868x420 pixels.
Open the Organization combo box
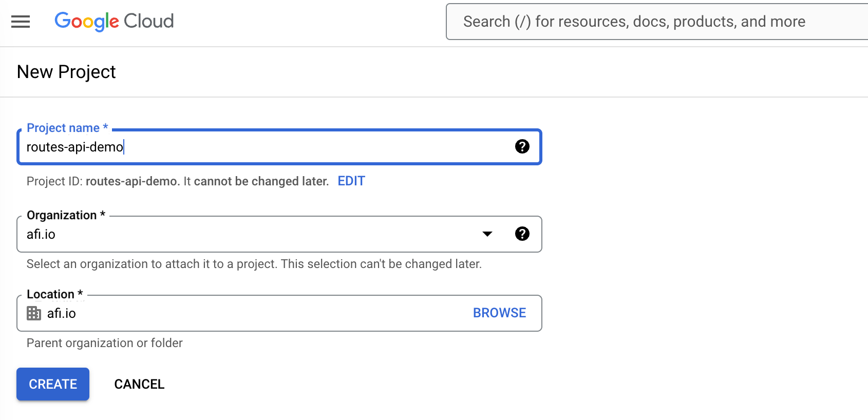point(257,234)
